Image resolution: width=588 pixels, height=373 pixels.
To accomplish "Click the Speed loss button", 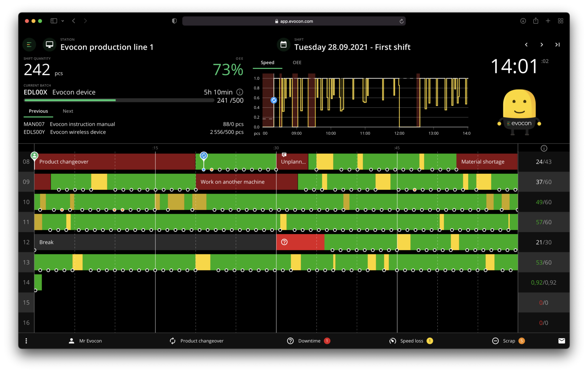I will [411, 341].
